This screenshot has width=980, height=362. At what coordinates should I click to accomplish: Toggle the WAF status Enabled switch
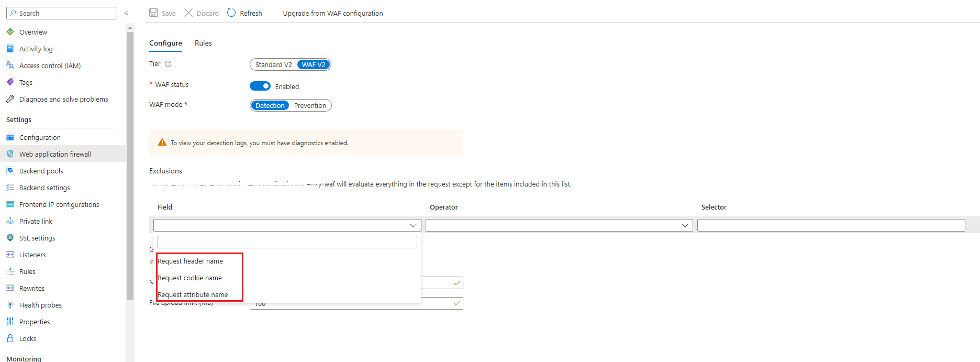[260, 86]
